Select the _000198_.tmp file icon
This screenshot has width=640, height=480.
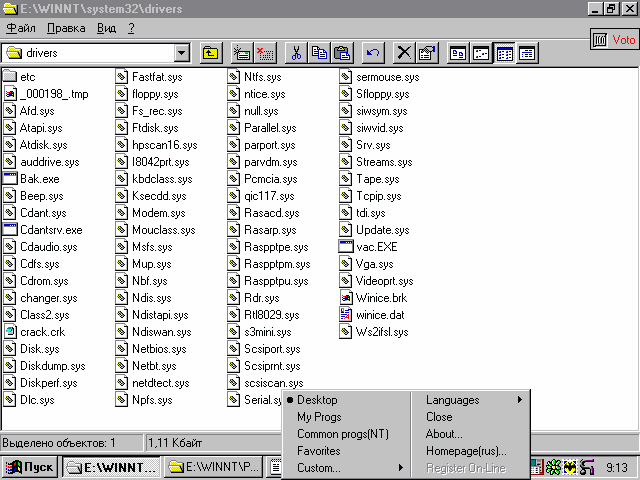(10, 93)
